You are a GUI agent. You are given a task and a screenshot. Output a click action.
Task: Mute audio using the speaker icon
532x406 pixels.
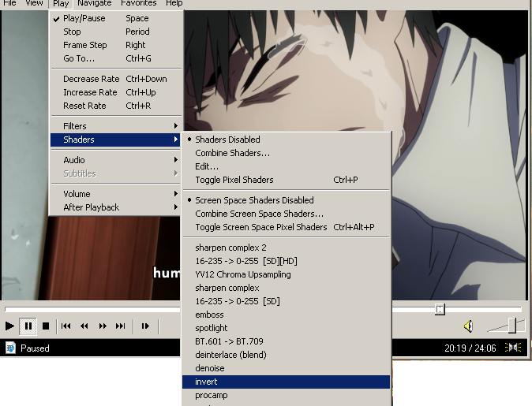468,326
